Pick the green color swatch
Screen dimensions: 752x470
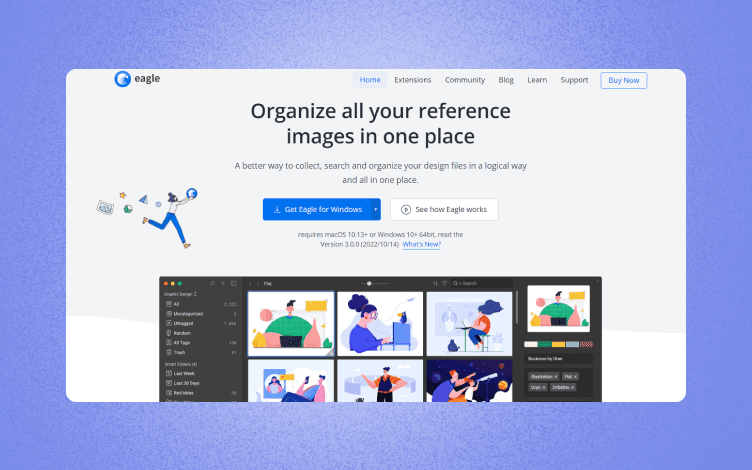click(545, 344)
